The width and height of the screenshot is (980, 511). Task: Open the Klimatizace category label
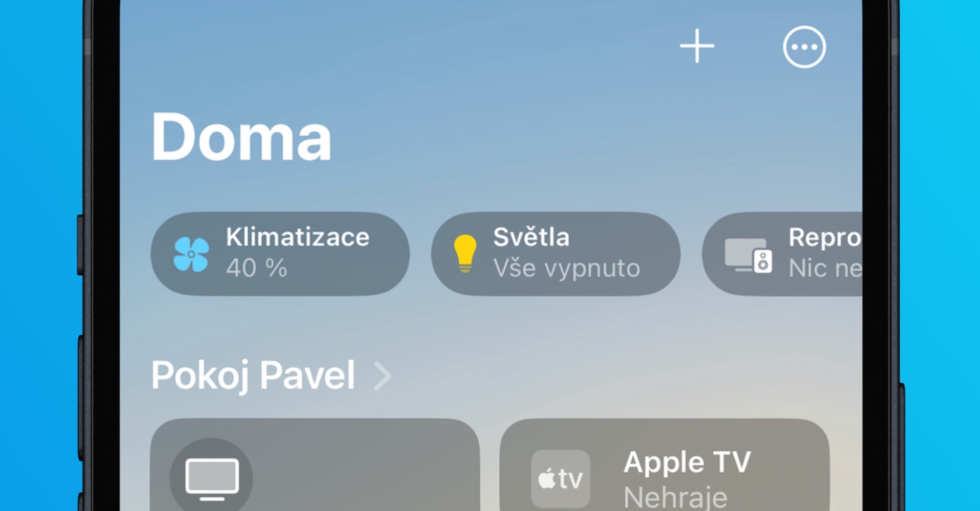pos(297,237)
